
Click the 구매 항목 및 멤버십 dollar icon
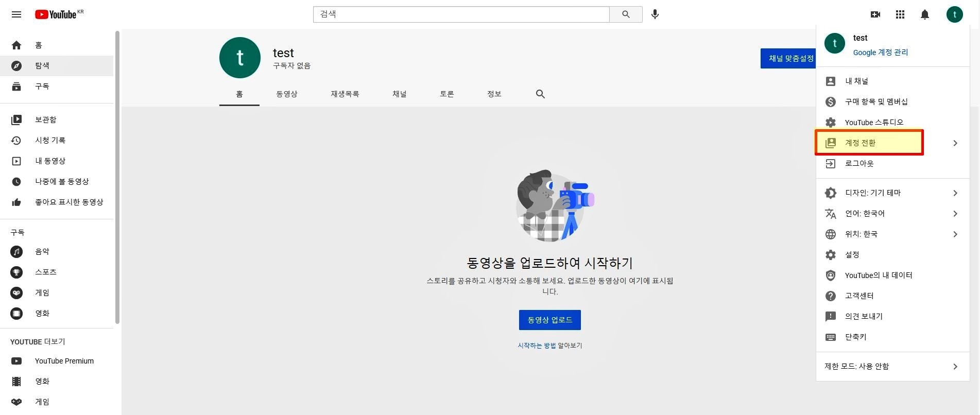[x=831, y=102]
